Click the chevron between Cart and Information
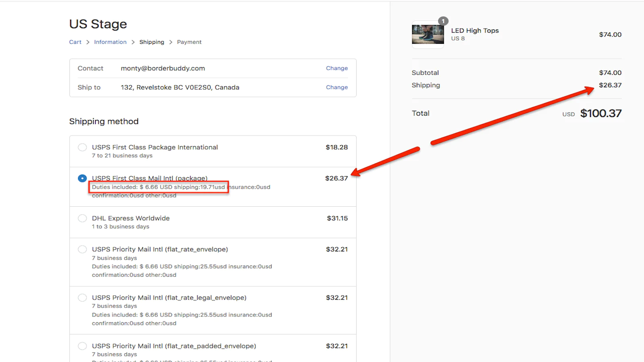644x362 pixels. 88,42
